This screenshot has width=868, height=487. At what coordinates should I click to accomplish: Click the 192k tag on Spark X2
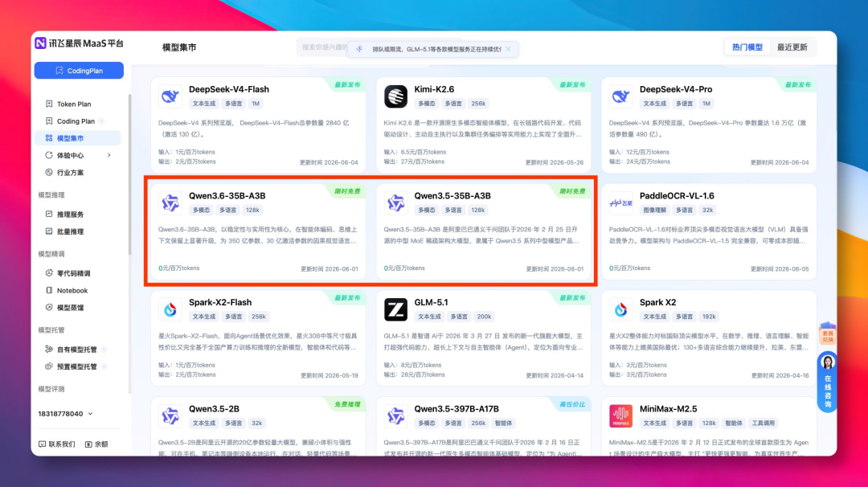click(709, 317)
